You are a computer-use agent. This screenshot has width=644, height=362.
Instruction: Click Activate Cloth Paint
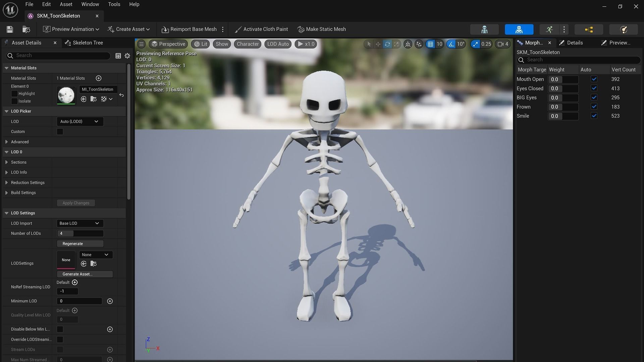pos(261,29)
